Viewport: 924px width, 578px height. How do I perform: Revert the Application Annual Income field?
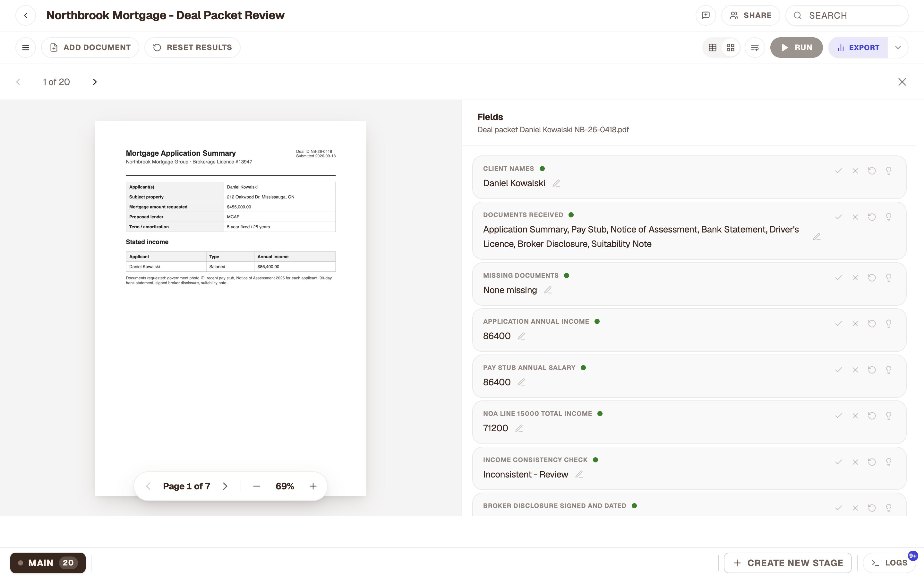872,324
